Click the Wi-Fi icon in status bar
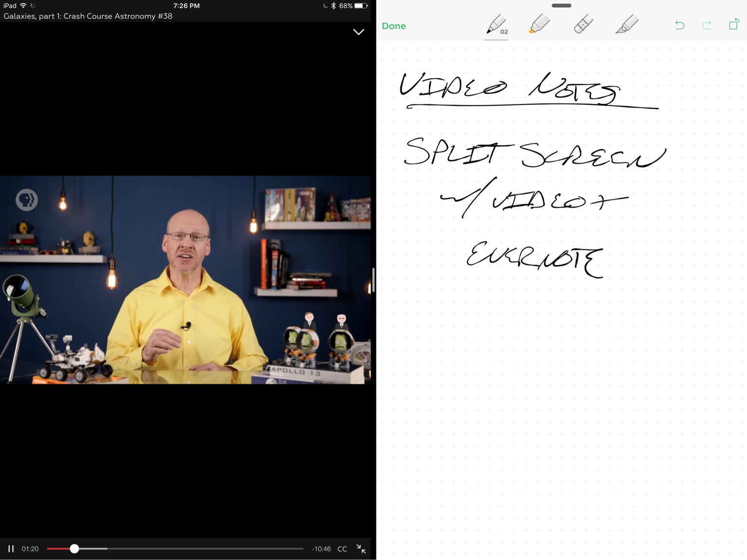Screen dimensions: 747x560 (x=23, y=5)
